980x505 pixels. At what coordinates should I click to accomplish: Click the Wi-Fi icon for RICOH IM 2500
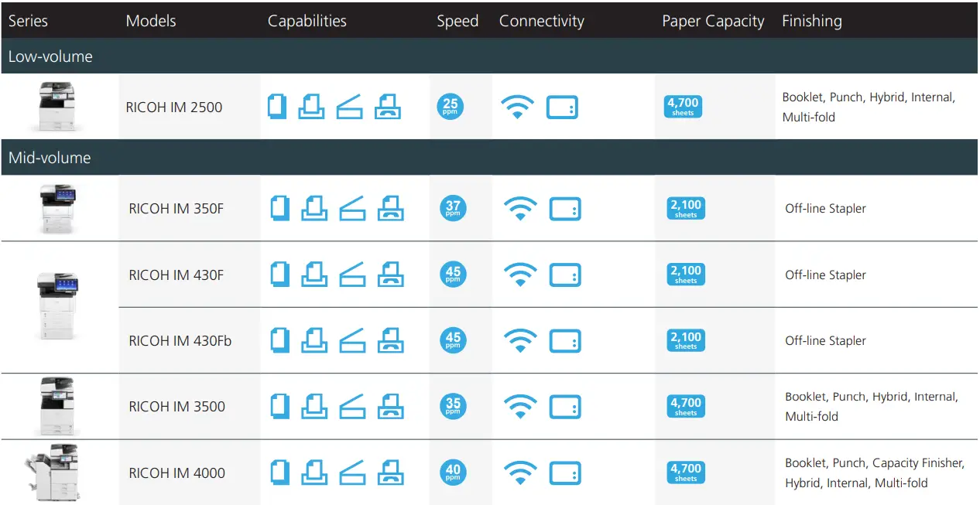pyautogui.click(x=517, y=107)
